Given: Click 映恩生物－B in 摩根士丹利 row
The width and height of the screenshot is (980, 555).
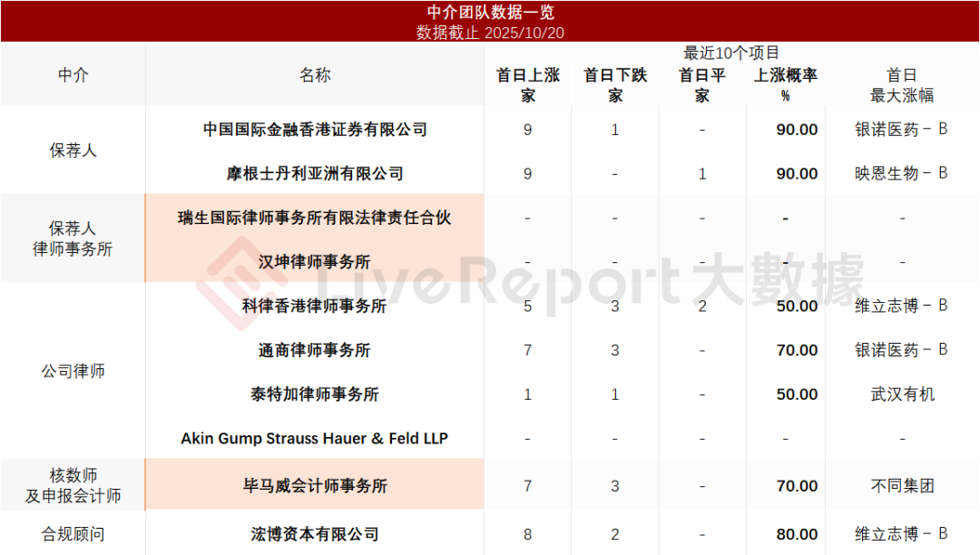Looking at the screenshot, I should tap(901, 173).
